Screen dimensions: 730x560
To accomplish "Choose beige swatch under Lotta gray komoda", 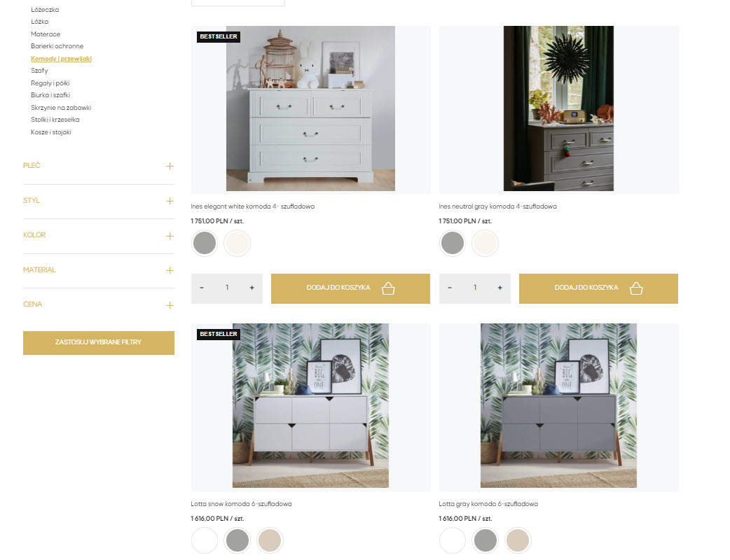I will point(518,540).
